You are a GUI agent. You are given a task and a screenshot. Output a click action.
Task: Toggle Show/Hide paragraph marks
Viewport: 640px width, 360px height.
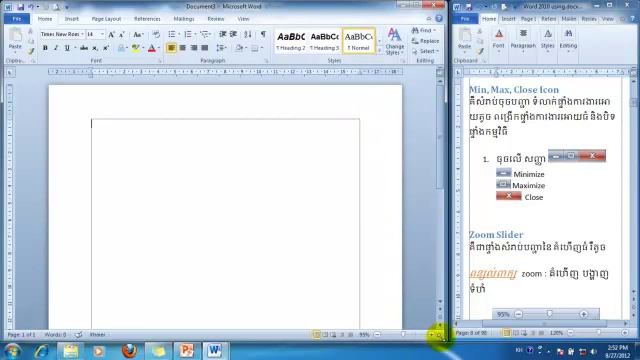point(263,34)
